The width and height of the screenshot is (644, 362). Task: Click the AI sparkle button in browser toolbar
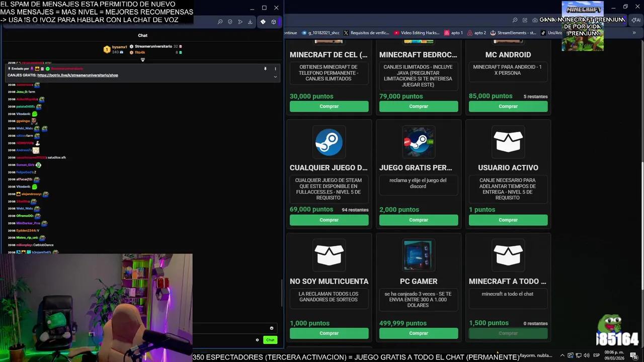[x=636, y=20]
